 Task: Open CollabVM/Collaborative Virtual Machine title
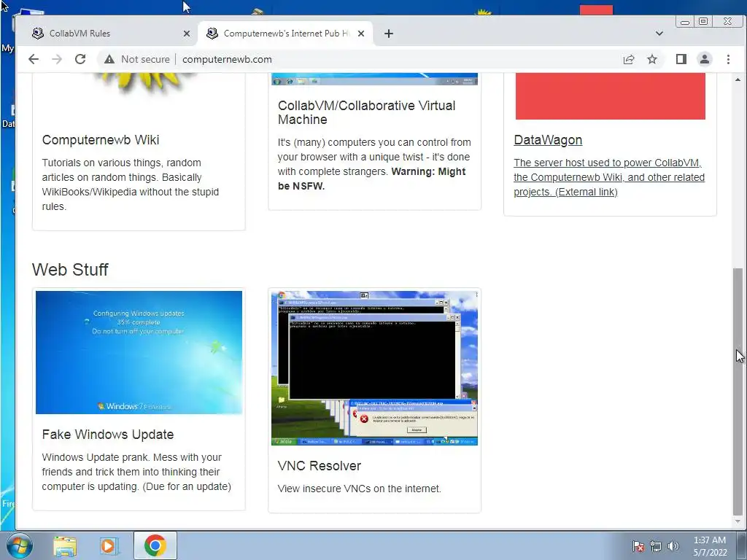coord(366,112)
